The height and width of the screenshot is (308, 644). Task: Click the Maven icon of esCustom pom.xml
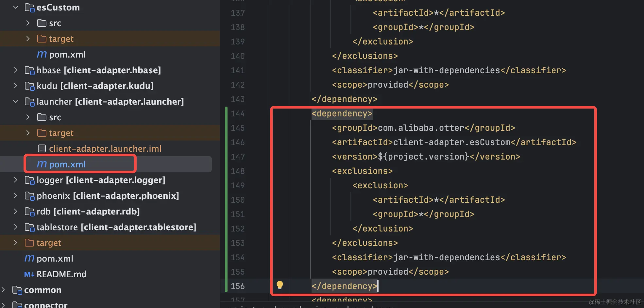[42, 54]
